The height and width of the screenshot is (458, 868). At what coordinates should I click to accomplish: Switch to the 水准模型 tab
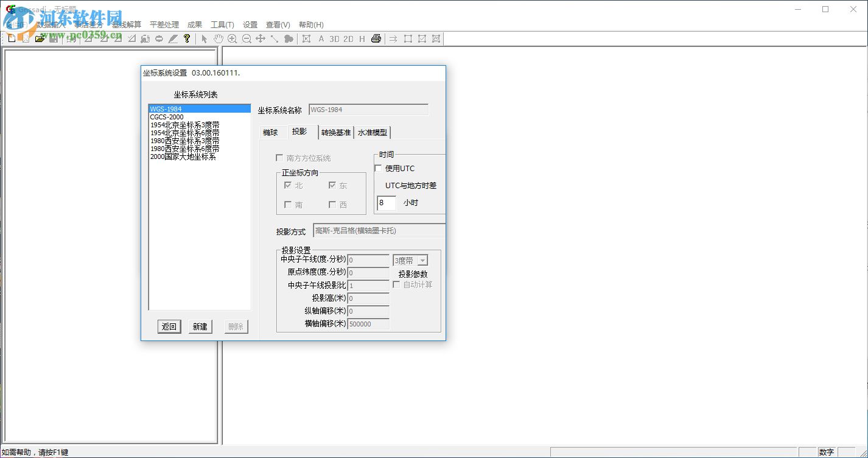pyautogui.click(x=373, y=132)
